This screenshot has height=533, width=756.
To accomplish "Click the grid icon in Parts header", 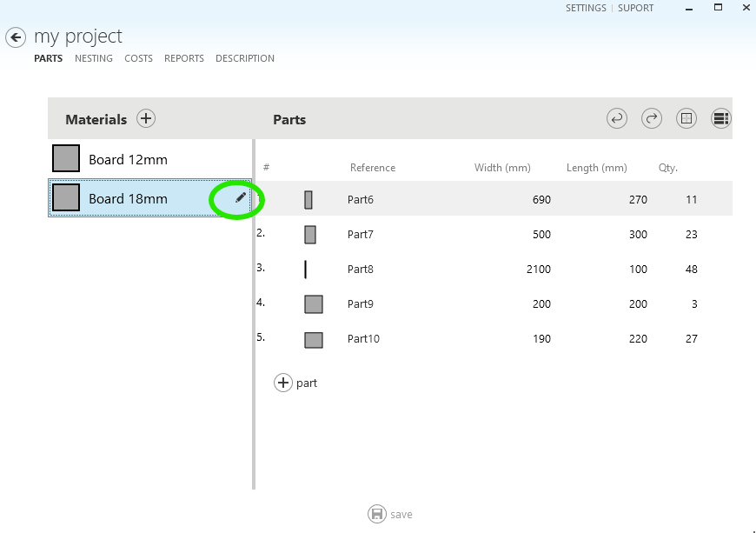I will tap(686, 119).
